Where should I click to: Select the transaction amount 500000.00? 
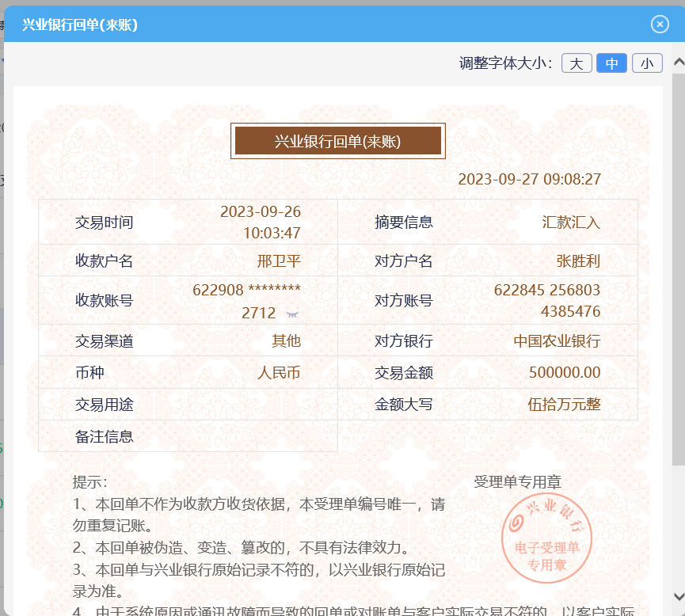pyautogui.click(x=565, y=373)
